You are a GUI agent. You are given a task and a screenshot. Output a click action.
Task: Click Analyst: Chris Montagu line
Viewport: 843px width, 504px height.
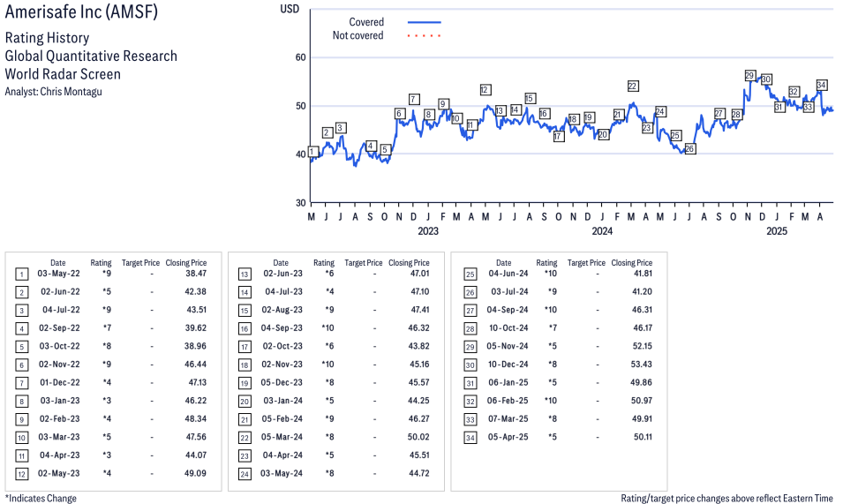point(53,91)
